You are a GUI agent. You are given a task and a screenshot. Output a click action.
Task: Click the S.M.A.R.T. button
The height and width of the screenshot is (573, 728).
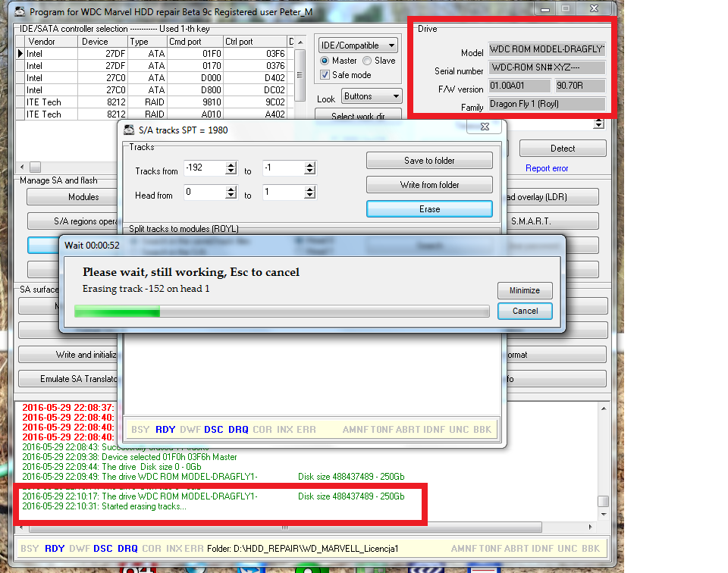553,221
